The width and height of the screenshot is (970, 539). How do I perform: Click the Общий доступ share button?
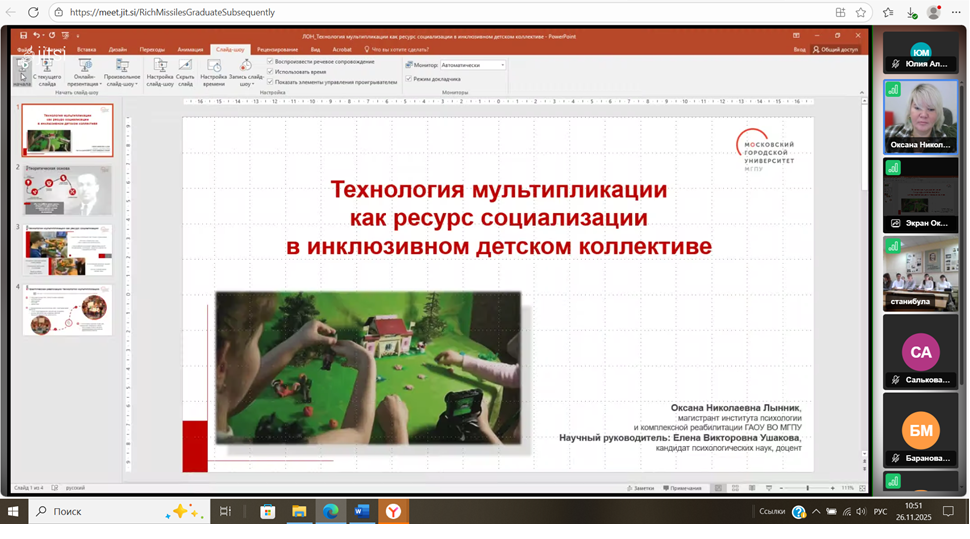[837, 48]
